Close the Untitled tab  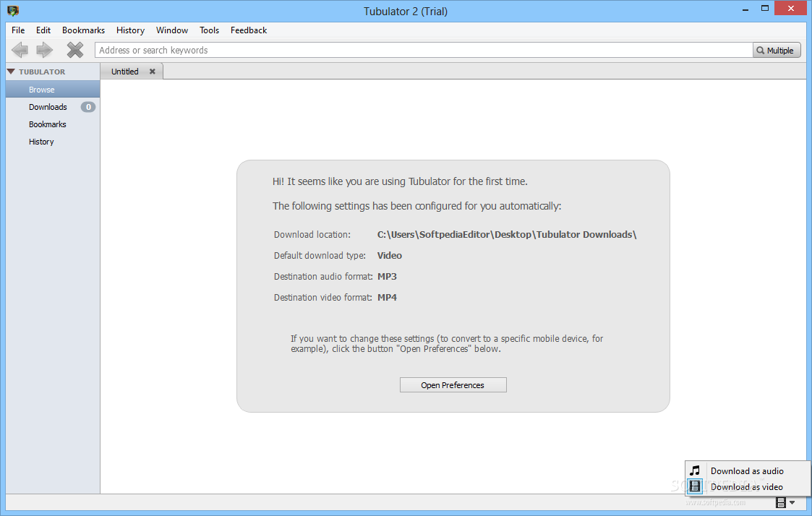tap(153, 72)
